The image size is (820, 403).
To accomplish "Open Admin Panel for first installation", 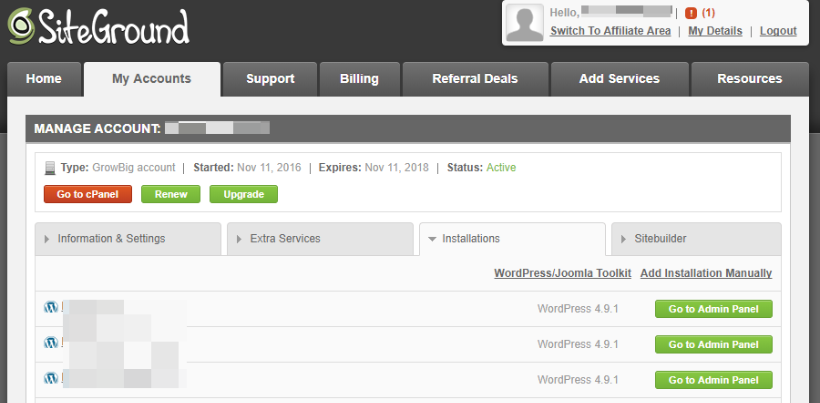I will coord(714,309).
